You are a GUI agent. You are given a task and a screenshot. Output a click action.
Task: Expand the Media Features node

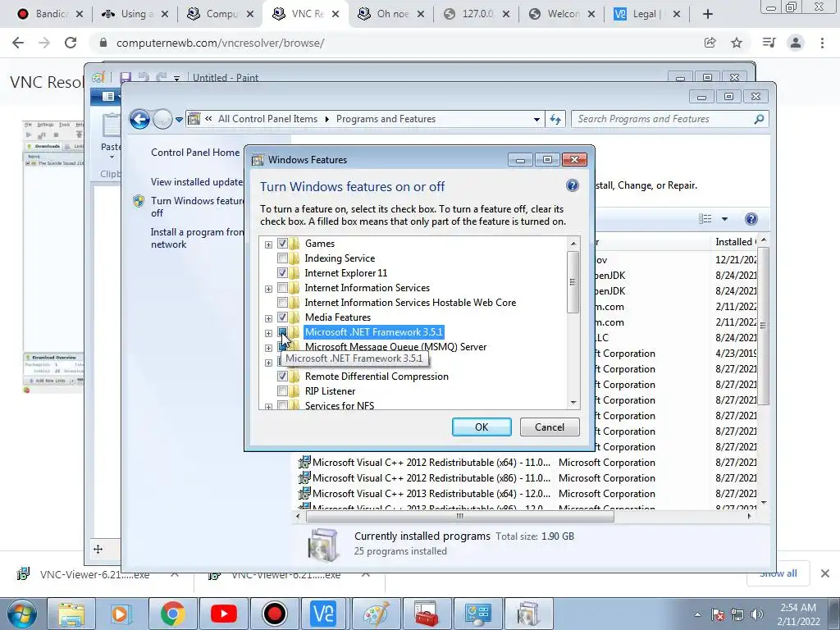268,318
